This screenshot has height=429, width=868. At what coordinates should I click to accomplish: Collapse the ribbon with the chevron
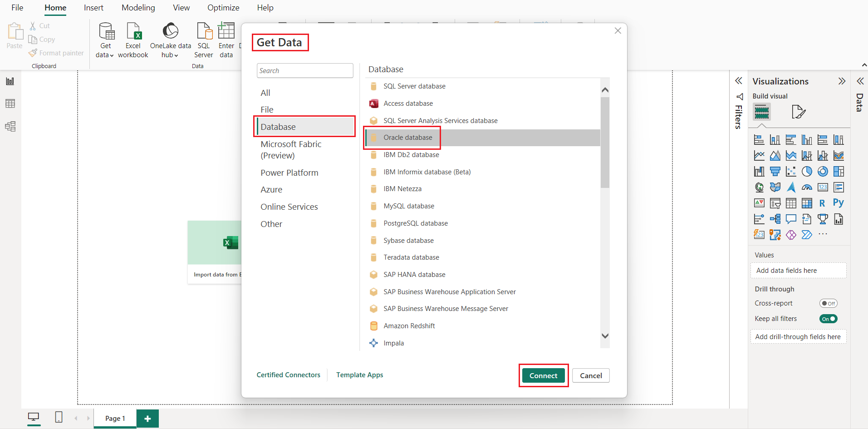click(864, 65)
